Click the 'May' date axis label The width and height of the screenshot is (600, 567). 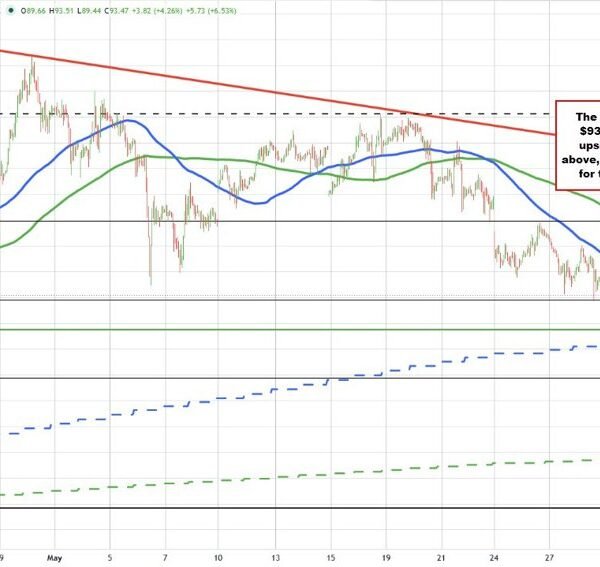pyautogui.click(x=54, y=558)
